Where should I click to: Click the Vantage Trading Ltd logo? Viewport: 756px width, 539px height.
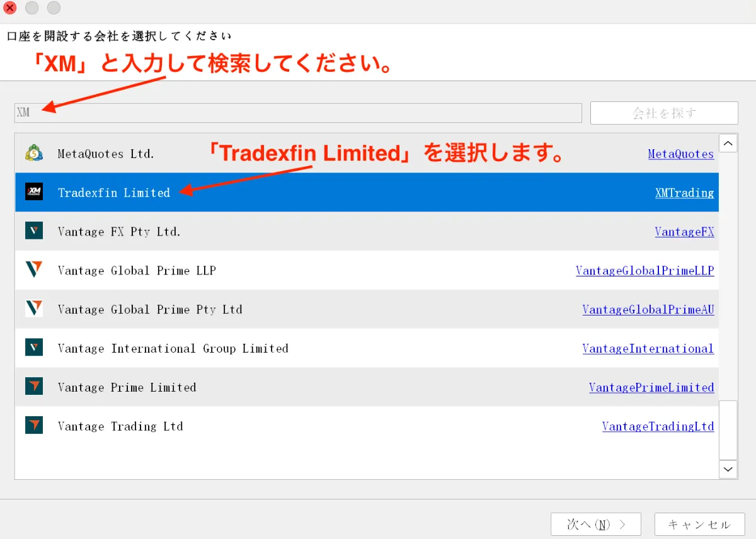click(34, 425)
